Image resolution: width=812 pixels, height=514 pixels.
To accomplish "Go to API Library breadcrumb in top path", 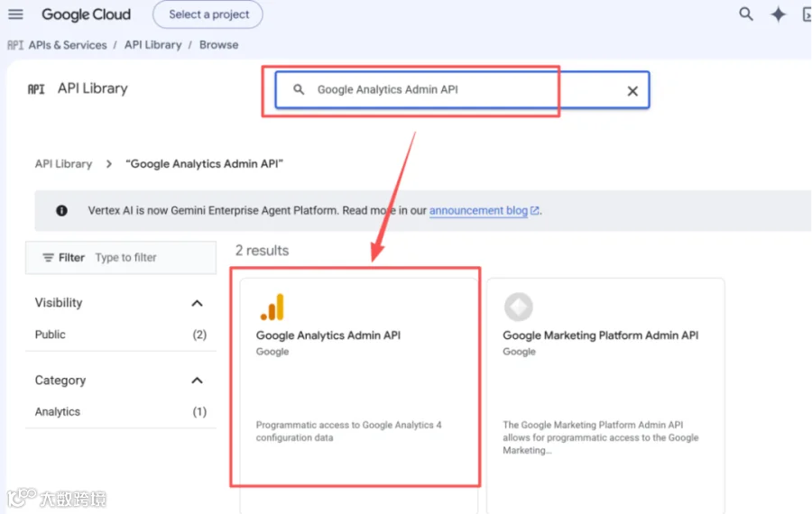I will (x=152, y=45).
